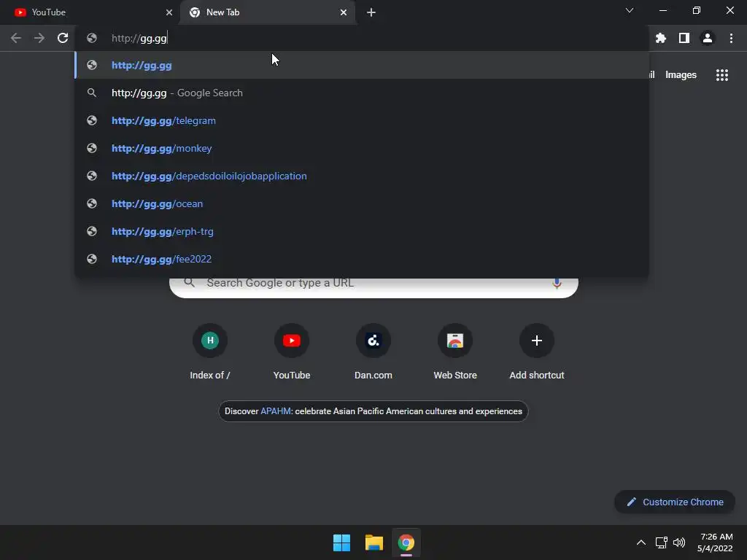The image size is (747, 560).
Task: Open the APAHM link
Action: coord(276,411)
